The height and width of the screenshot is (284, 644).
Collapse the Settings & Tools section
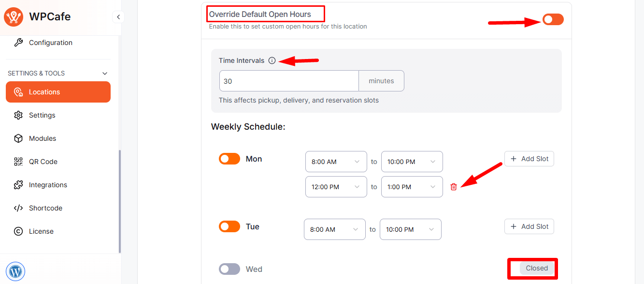point(105,74)
